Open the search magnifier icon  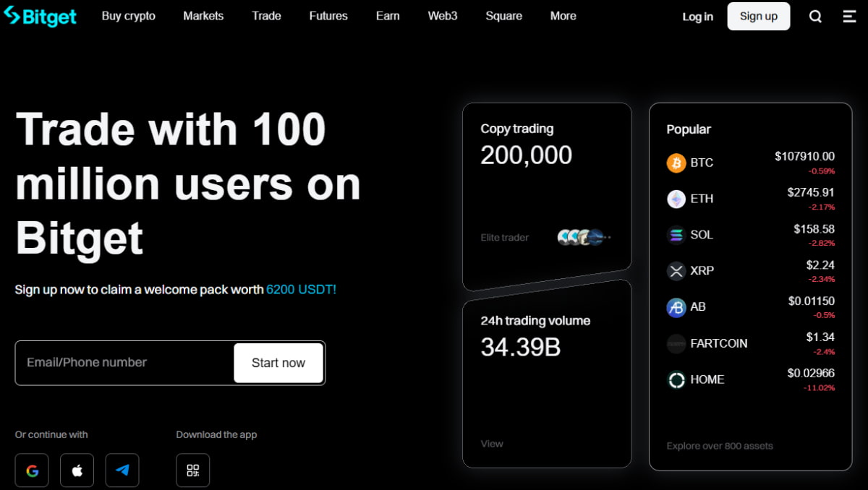815,17
